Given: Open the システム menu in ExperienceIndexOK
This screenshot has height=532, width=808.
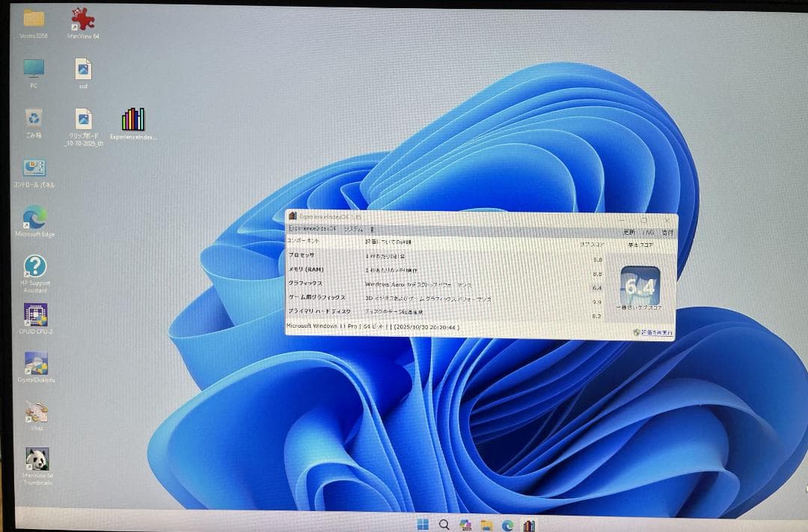Looking at the screenshot, I should coord(352,228).
